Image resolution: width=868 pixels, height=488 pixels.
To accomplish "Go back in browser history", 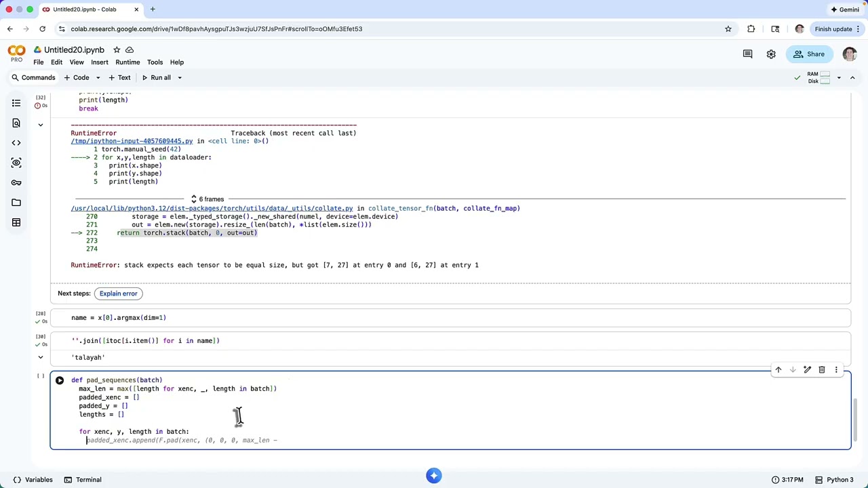I will pyautogui.click(x=10, y=29).
